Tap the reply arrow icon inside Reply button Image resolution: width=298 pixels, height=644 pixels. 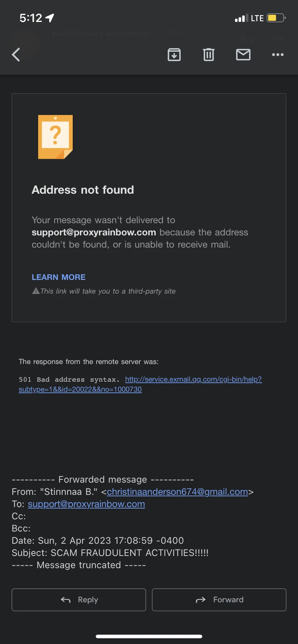(66, 599)
